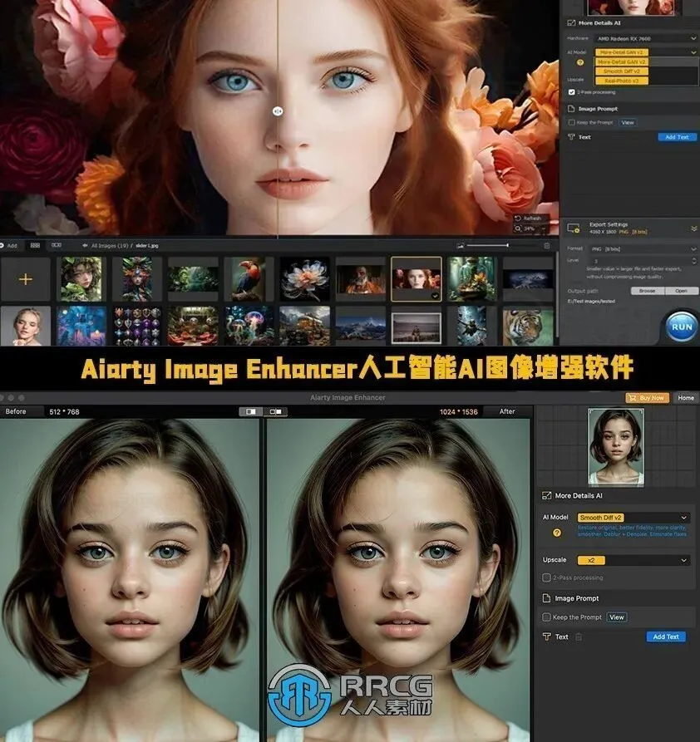Viewport: 700px width, 742px height.
Task: Click the More Details AI icon in upper window
Action: 571,22
